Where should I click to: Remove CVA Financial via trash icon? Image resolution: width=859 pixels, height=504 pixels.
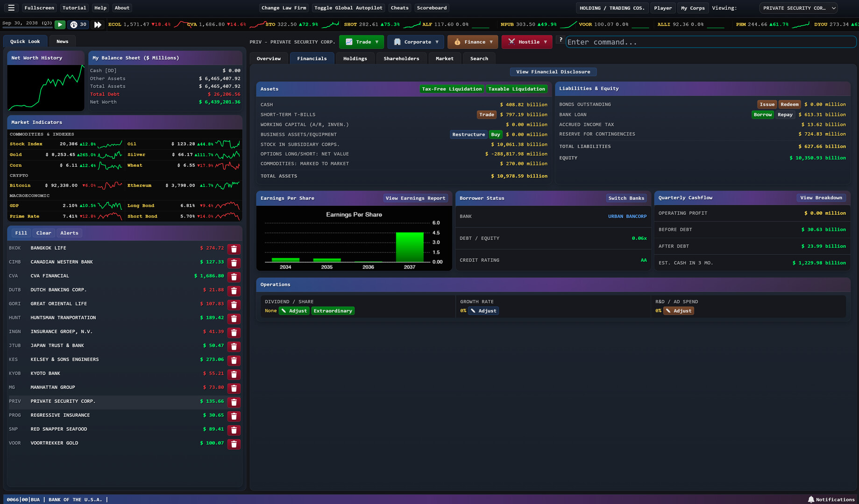234,277
